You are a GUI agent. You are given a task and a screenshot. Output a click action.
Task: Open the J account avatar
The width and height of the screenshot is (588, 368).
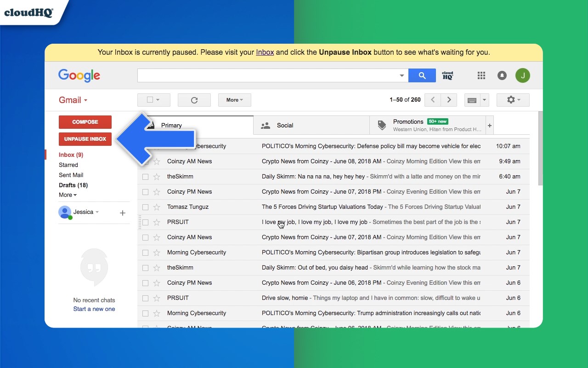tap(523, 75)
